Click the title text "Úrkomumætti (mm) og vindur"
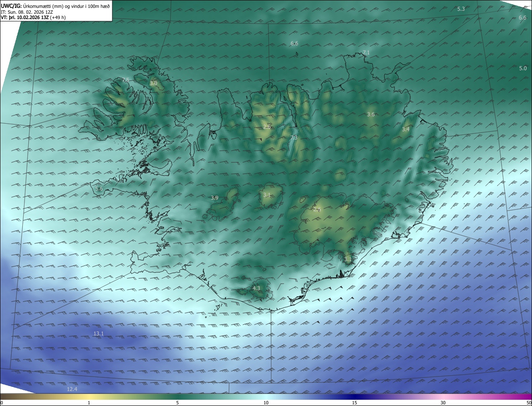This screenshot has width=532, height=406. tap(54, 5)
